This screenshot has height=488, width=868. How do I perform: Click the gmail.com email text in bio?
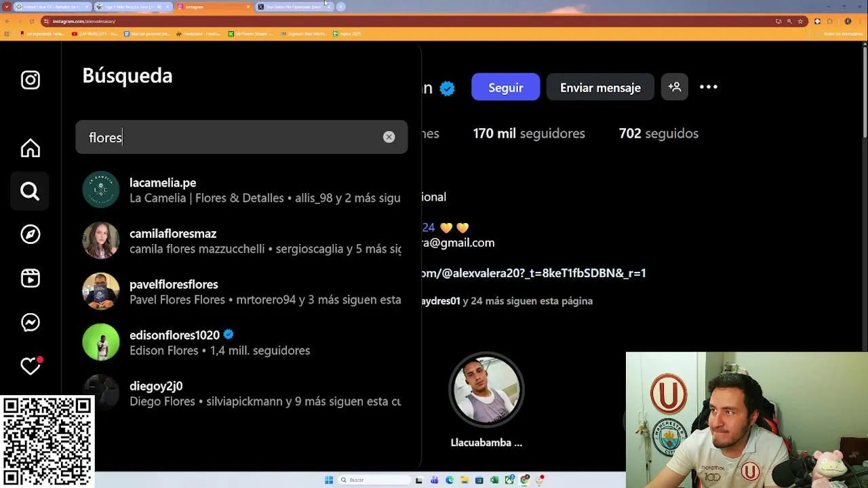[458, 243]
